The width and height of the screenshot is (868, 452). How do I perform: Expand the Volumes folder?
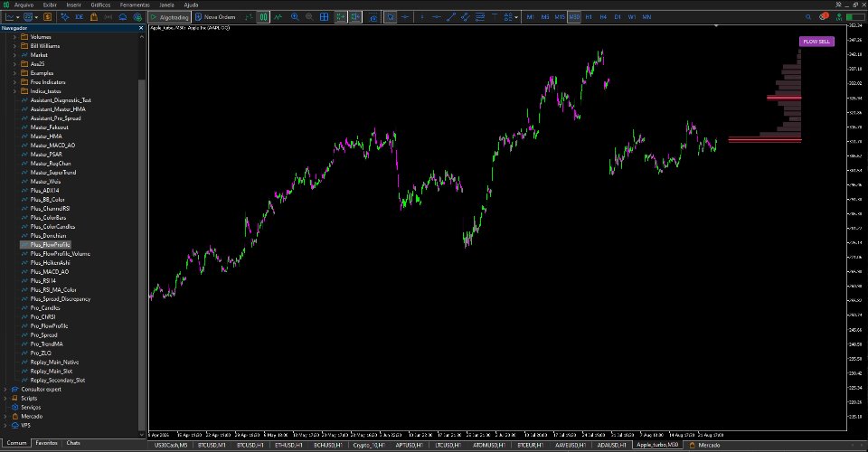coord(14,37)
